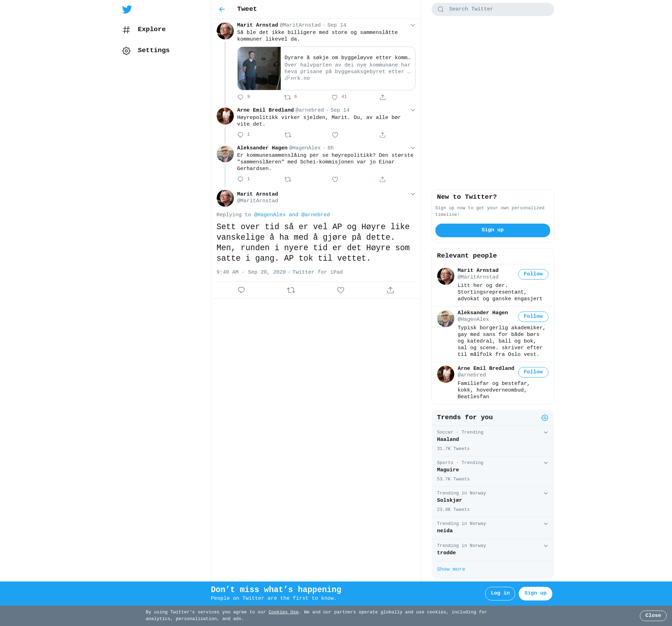
Task: Reply to Aleksander Hagen's tweet
Action: (240, 180)
